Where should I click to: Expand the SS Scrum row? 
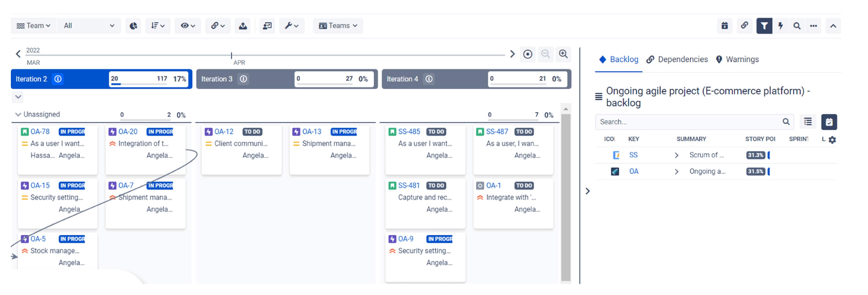676,155
